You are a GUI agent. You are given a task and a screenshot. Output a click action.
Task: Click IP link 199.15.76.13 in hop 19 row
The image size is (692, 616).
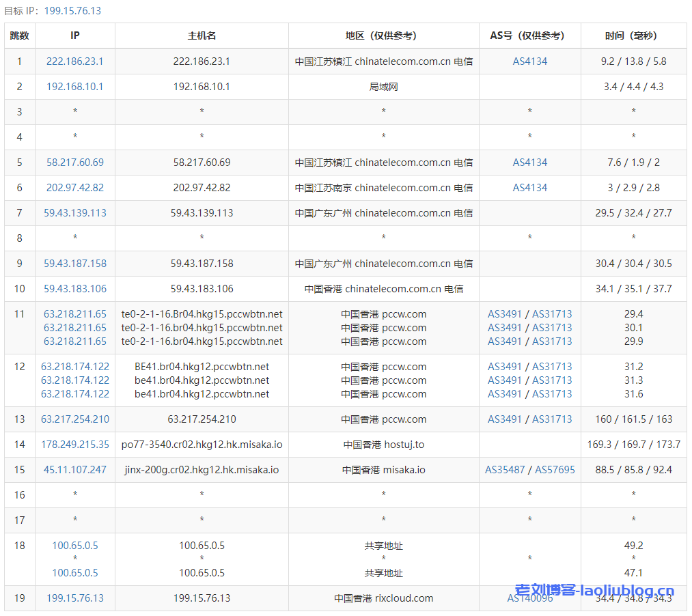(75, 598)
